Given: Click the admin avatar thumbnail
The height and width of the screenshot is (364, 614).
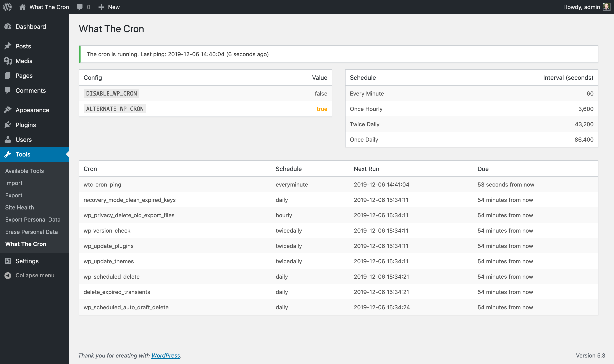Looking at the screenshot, I should pyautogui.click(x=606, y=7).
